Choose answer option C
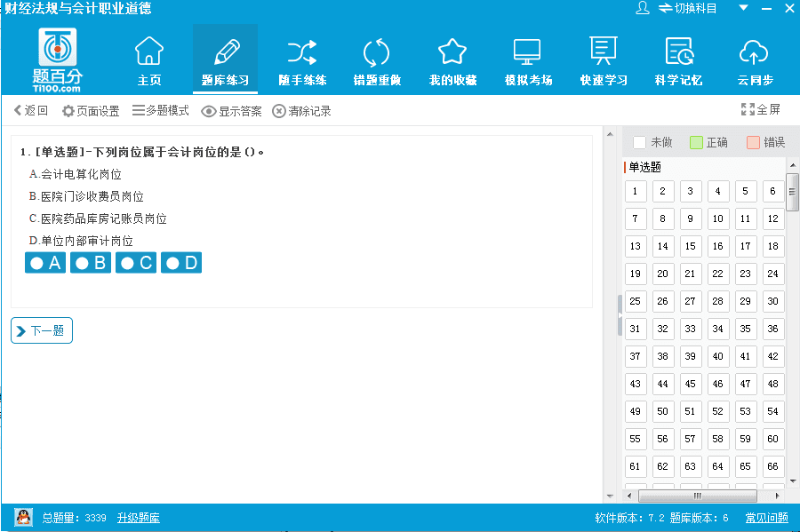 [x=136, y=263]
